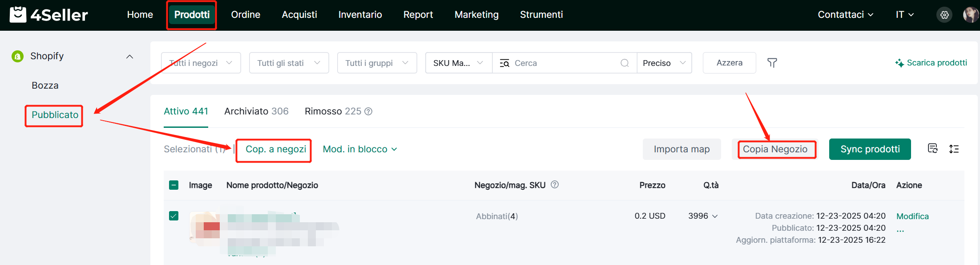Click help icon next to Negozio/mag. SKU
Image resolution: width=980 pixels, height=265 pixels.
pyautogui.click(x=555, y=185)
